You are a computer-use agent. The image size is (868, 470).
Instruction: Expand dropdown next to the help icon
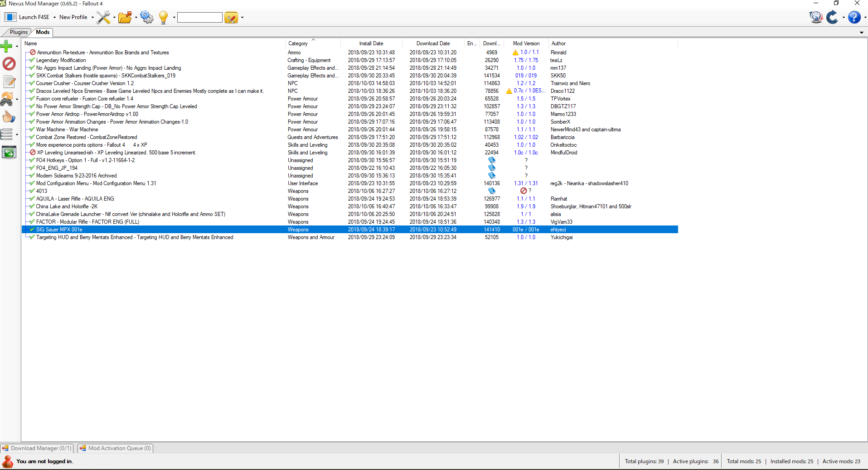coord(865,18)
